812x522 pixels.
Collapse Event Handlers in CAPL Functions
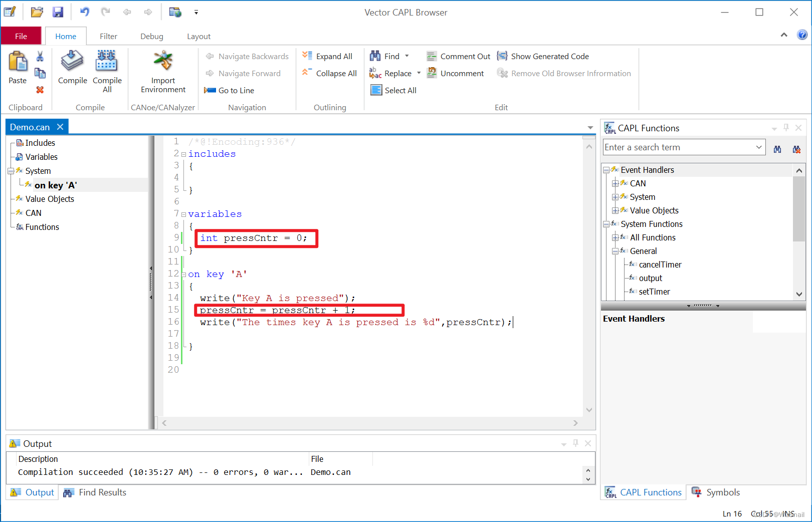(x=606, y=170)
